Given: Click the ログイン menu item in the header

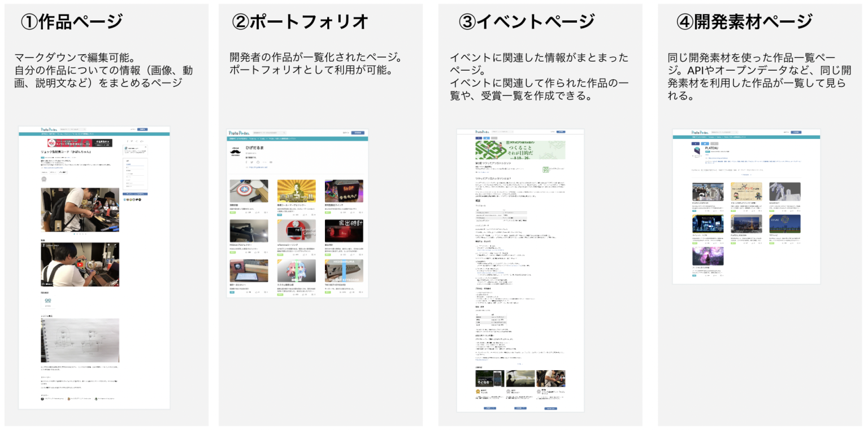Looking at the screenshot, I should 132,129.
